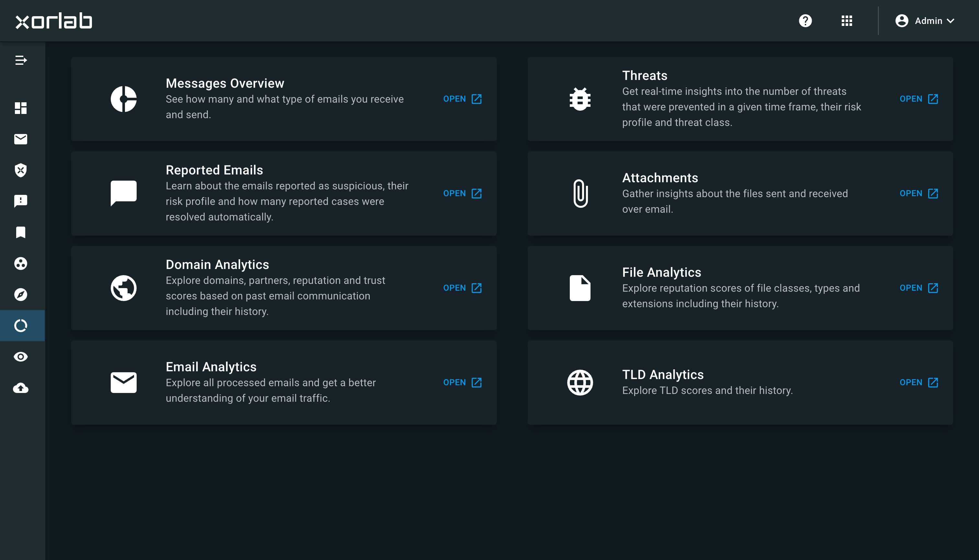
Task: Open the Reported Emails report
Action: point(462,194)
